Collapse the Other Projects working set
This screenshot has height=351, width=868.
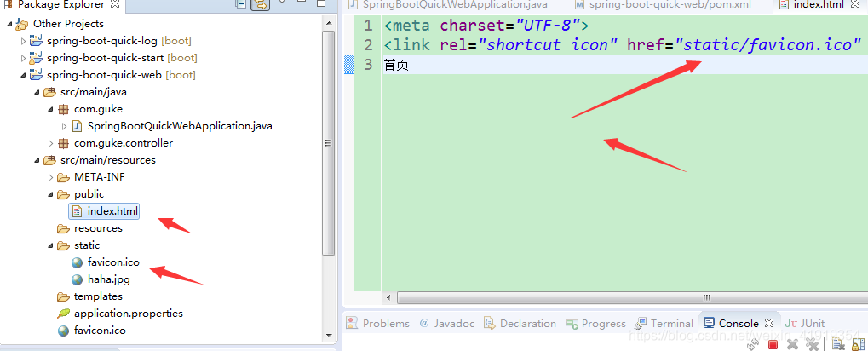[9, 24]
